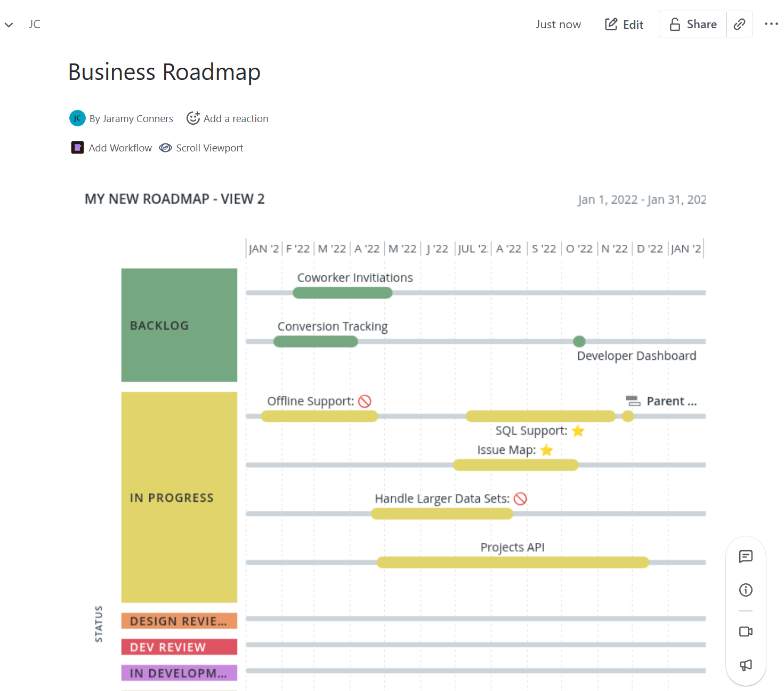Open the video recording icon

point(745,632)
